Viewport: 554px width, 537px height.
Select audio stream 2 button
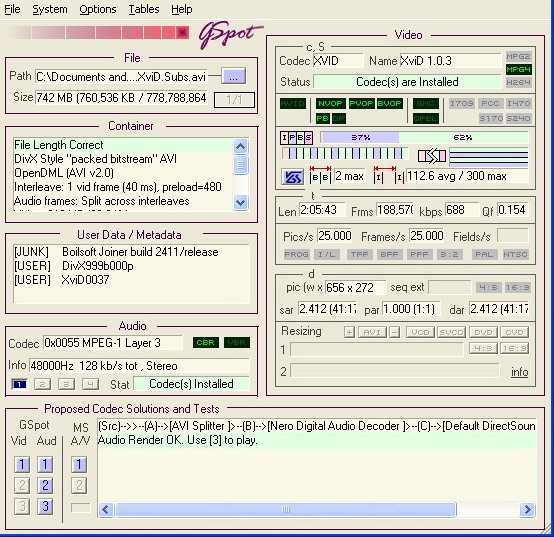[x=42, y=384]
